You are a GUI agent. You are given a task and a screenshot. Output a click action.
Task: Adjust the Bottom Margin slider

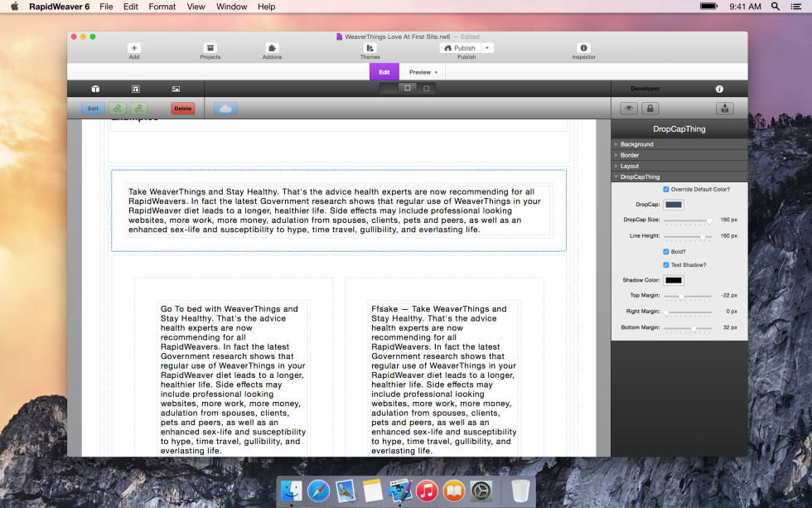point(688,328)
